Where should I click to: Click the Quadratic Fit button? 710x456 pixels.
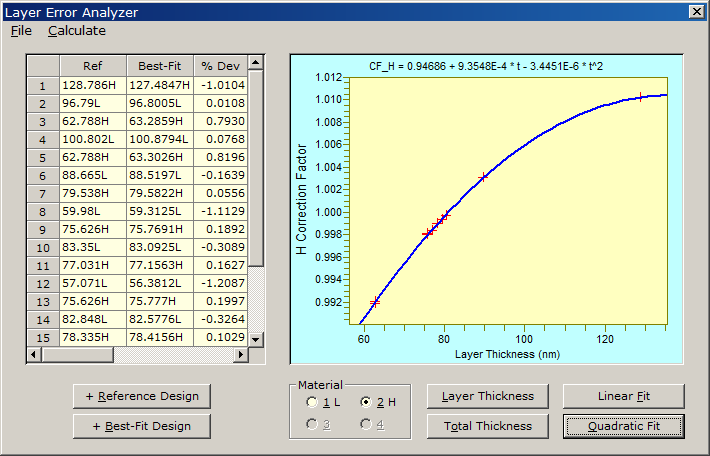tap(624, 426)
